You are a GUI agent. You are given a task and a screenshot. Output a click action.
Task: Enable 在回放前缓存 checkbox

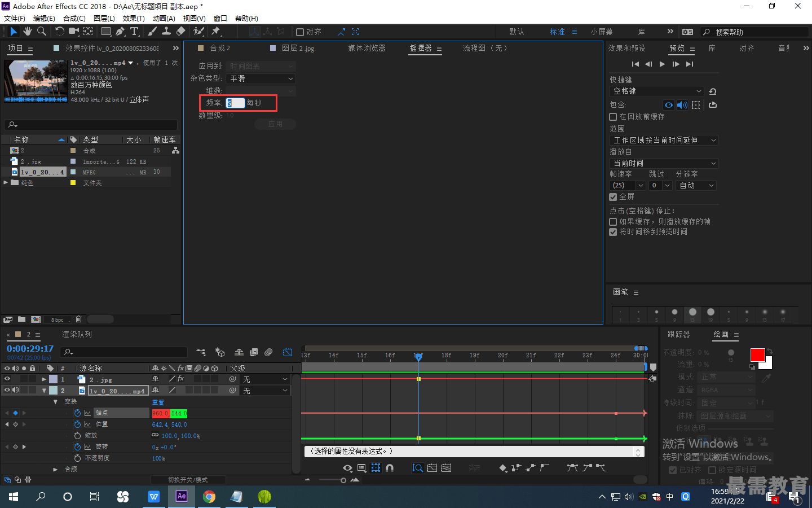613,117
